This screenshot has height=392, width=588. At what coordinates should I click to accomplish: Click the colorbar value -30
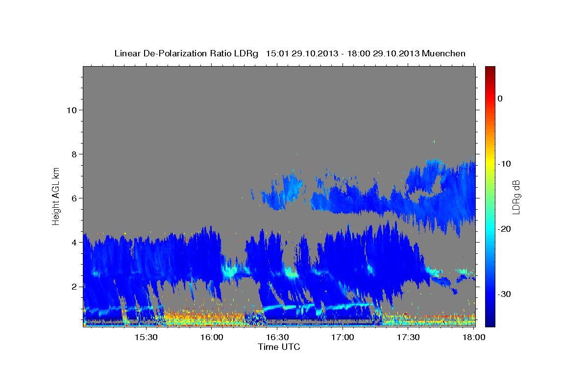click(504, 294)
